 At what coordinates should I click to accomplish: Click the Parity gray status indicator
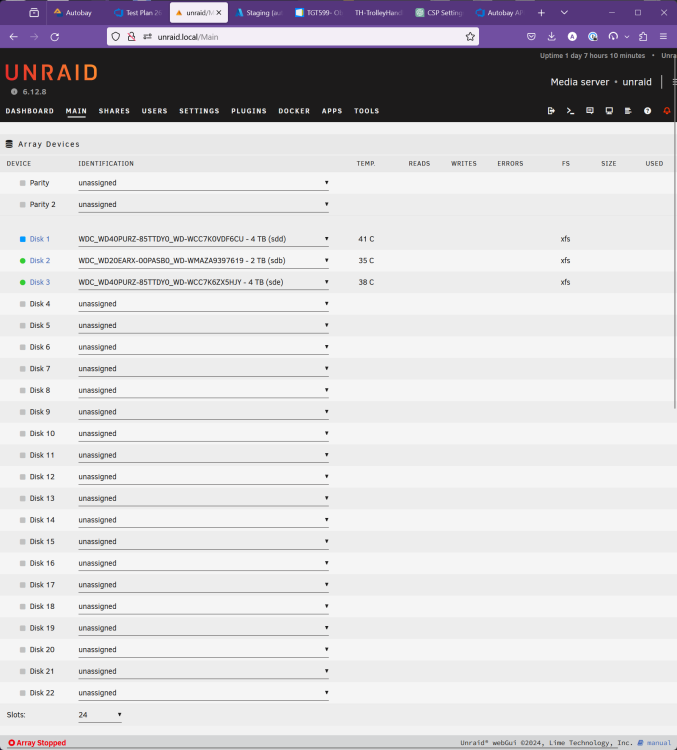click(x=22, y=183)
